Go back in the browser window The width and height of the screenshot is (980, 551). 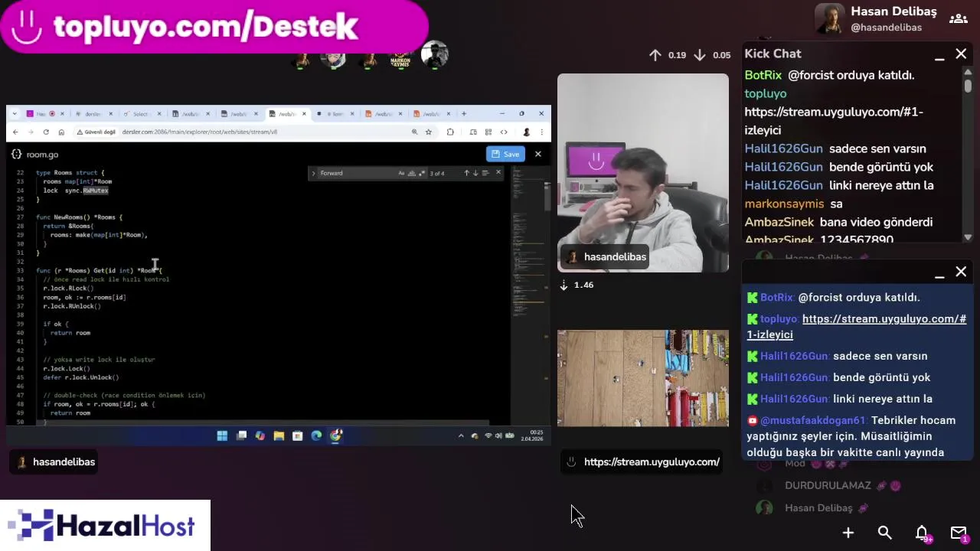tap(15, 132)
